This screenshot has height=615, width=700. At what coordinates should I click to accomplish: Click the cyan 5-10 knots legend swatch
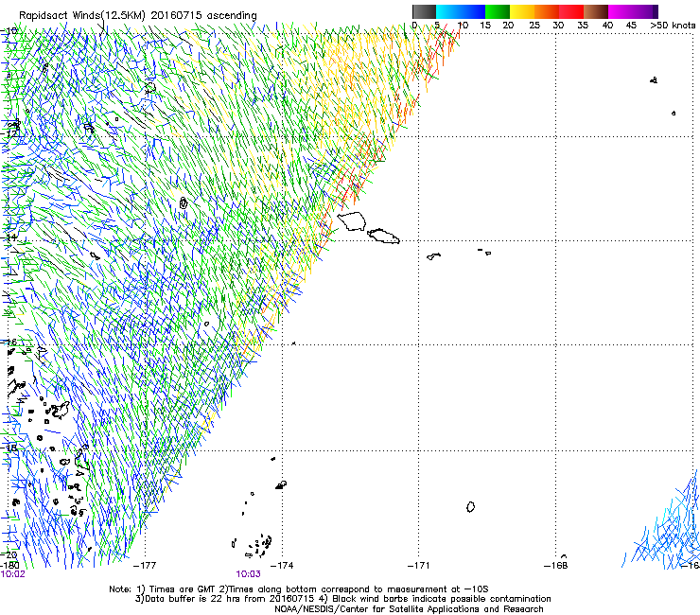point(448,11)
